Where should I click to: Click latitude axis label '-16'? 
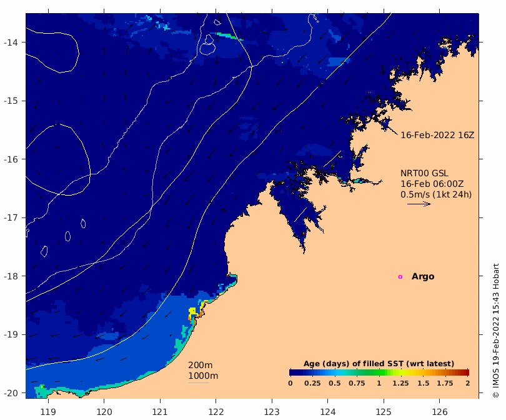(11, 159)
